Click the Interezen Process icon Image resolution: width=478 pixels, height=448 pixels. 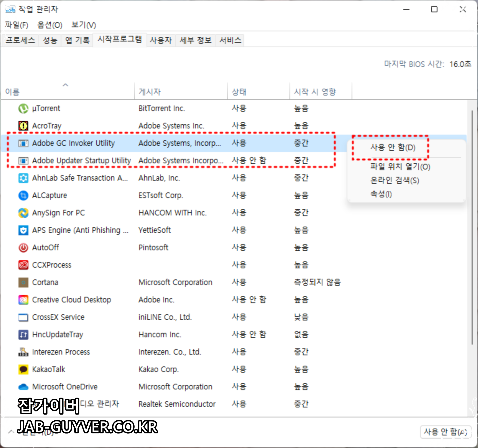click(x=23, y=352)
